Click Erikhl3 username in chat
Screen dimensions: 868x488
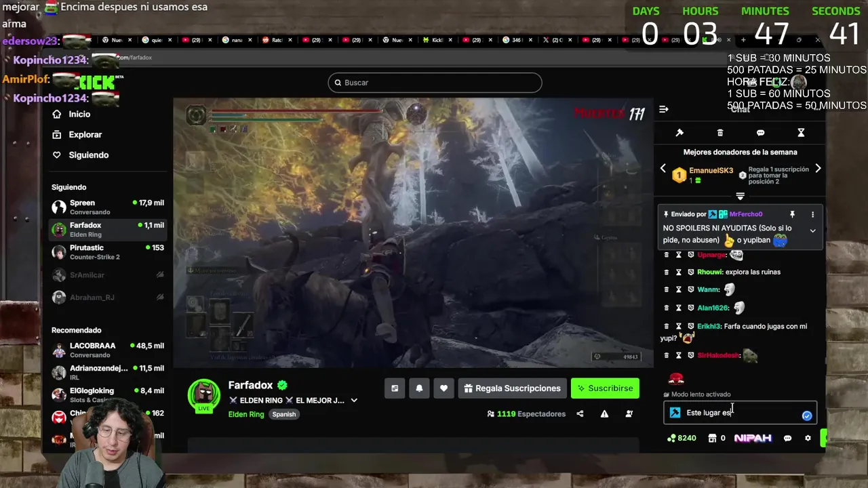pyautogui.click(x=709, y=326)
